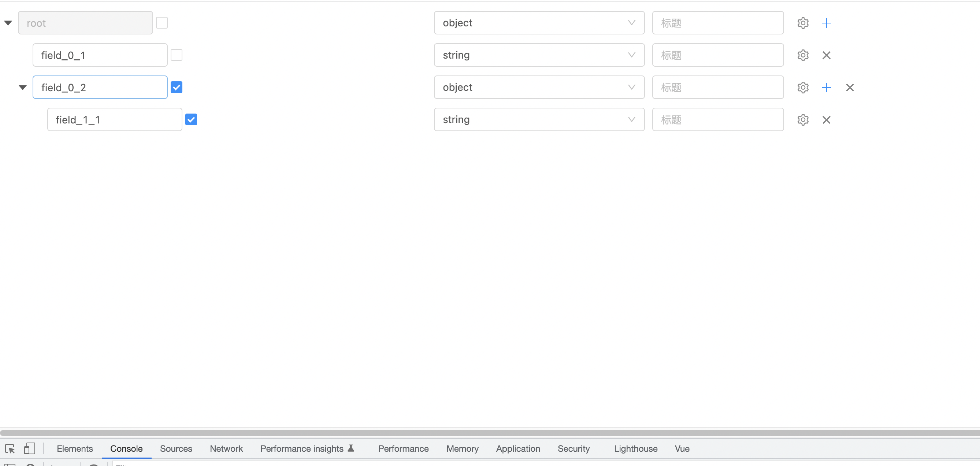Uncheck the field_1_1 checkbox
This screenshot has width=980, height=466.
pos(191,119)
